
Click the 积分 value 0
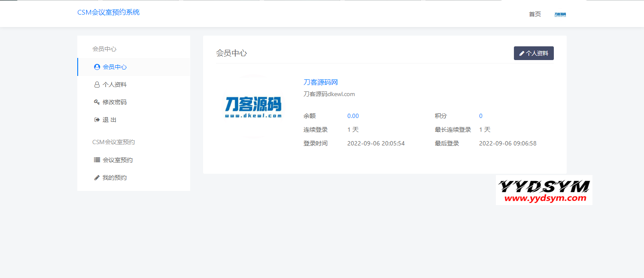coord(481,116)
